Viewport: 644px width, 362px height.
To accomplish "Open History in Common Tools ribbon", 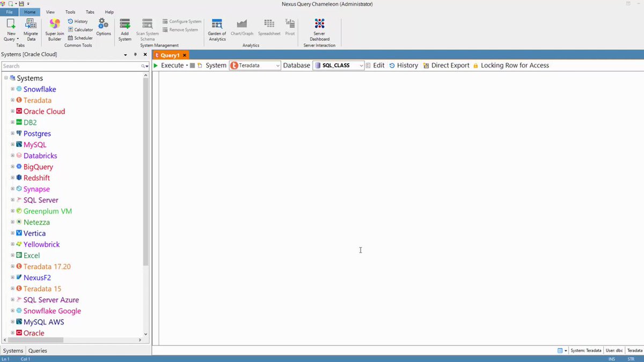I will click(78, 21).
